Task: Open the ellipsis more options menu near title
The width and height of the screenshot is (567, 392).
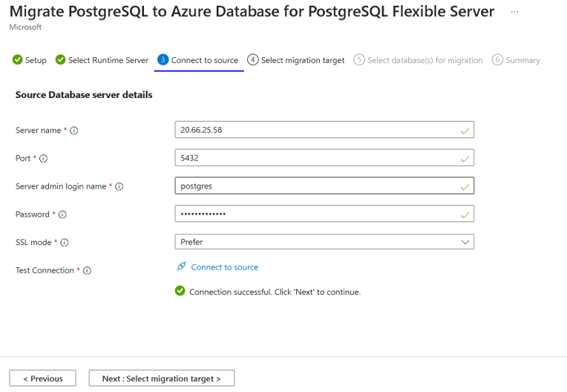Action: (514, 12)
